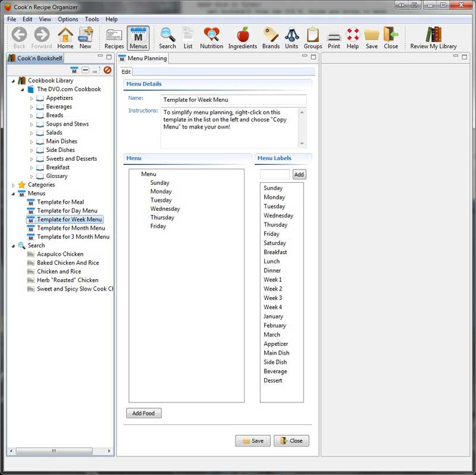Open Groups clipboard icon

coord(313,38)
